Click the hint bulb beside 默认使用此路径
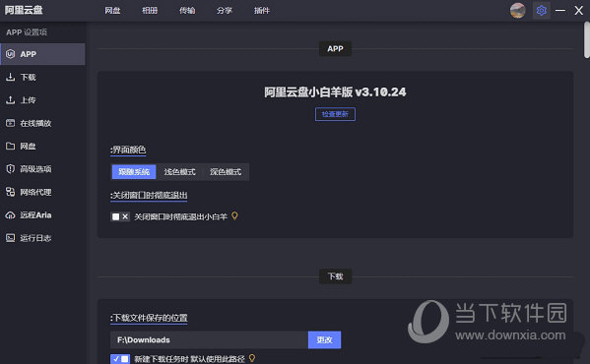 (252, 358)
